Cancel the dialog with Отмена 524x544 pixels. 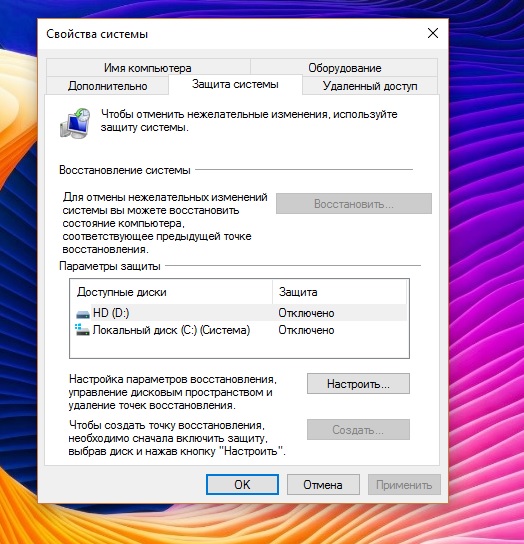pos(323,484)
